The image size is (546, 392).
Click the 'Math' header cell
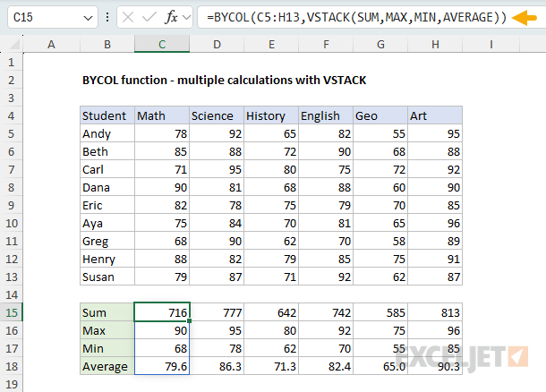(162, 115)
